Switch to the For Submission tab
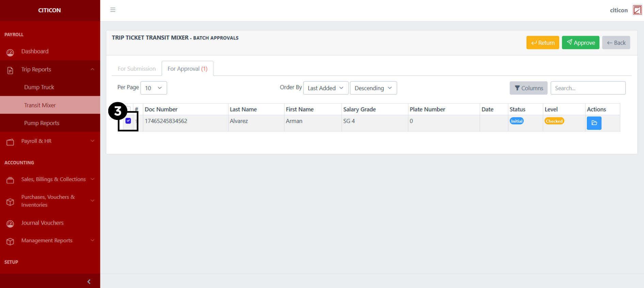 [x=136, y=69]
